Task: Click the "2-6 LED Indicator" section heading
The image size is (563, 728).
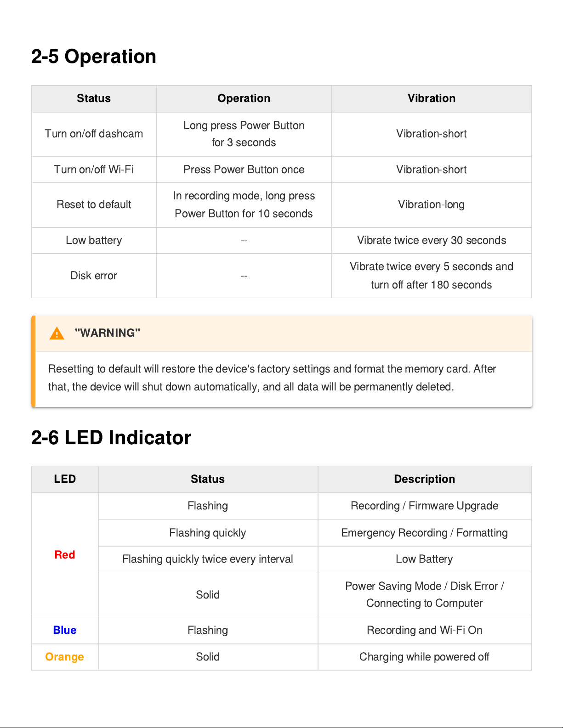Action: (x=111, y=438)
